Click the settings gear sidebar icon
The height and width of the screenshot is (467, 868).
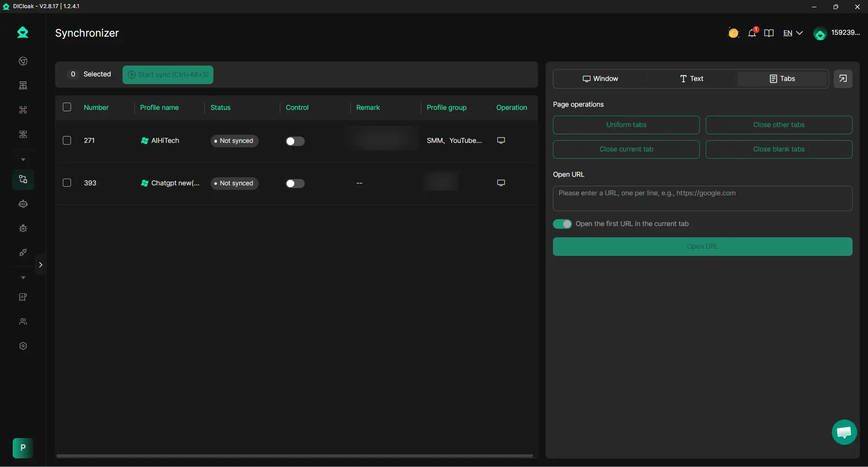point(23,346)
